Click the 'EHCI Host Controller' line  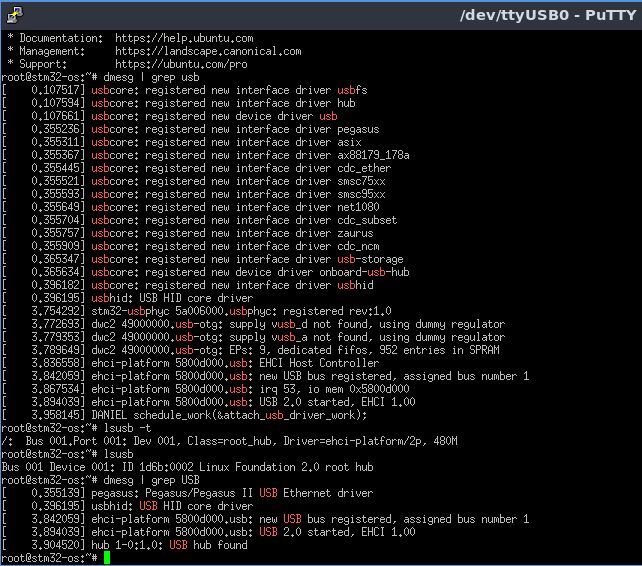pos(190,363)
